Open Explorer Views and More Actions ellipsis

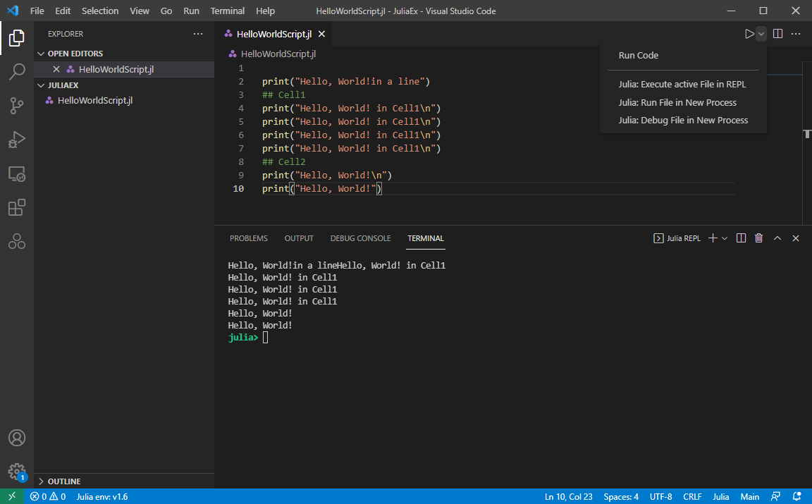(x=198, y=34)
